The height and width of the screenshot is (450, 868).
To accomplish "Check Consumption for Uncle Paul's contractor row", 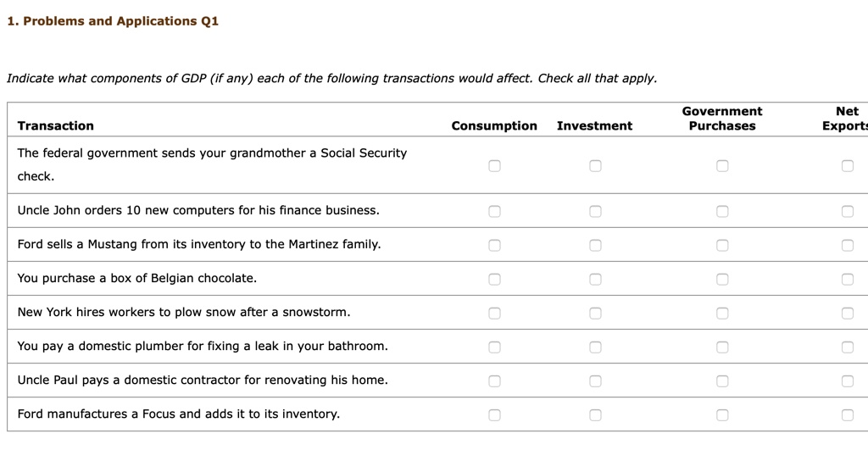I will [x=494, y=381].
